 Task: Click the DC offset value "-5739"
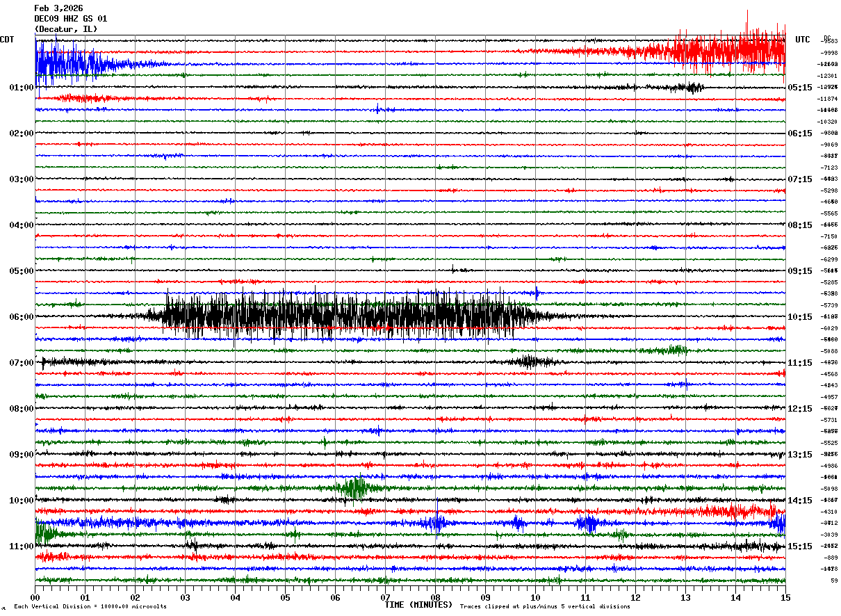pyautogui.click(x=830, y=305)
